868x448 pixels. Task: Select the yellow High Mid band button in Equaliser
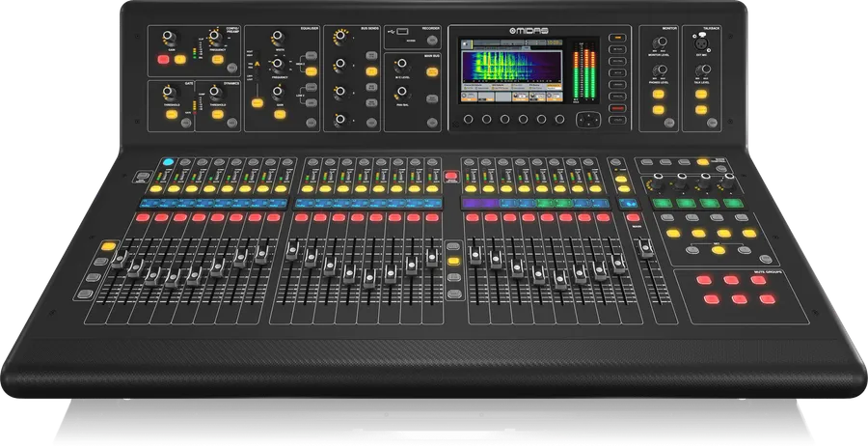tap(312, 71)
